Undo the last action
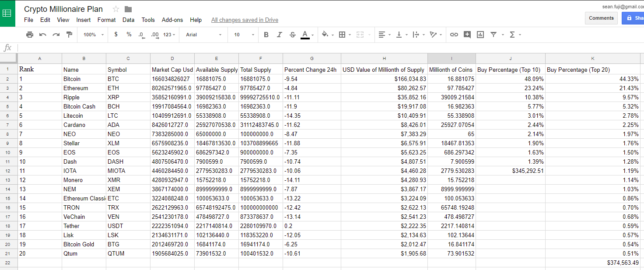This screenshot has height=270, width=644. (43, 35)
